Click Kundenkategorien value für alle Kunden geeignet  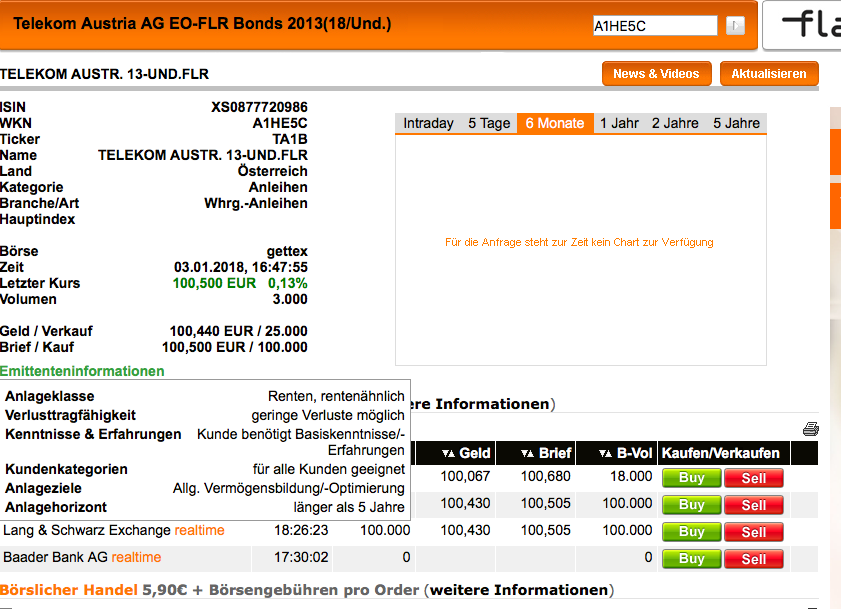(x=329, y=469)
